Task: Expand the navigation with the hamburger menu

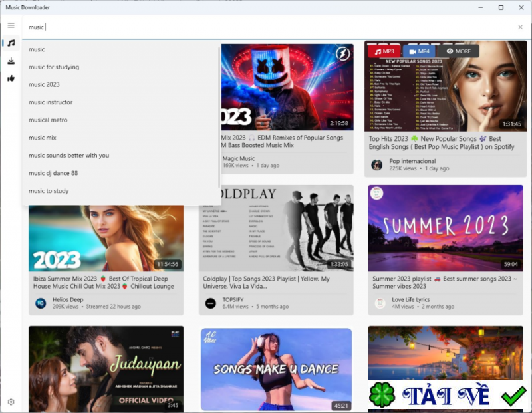Action: point(11,25)
